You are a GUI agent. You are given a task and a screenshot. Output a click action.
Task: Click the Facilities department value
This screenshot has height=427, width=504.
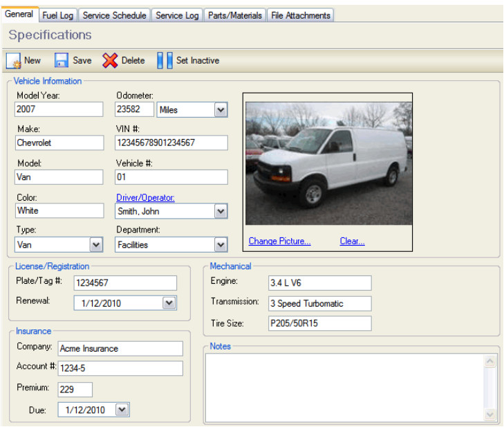133,245
